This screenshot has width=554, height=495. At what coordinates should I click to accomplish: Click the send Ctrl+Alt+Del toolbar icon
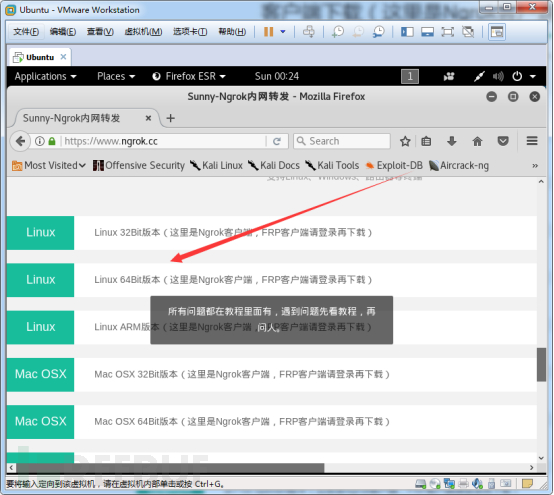(x=308, y=32)
